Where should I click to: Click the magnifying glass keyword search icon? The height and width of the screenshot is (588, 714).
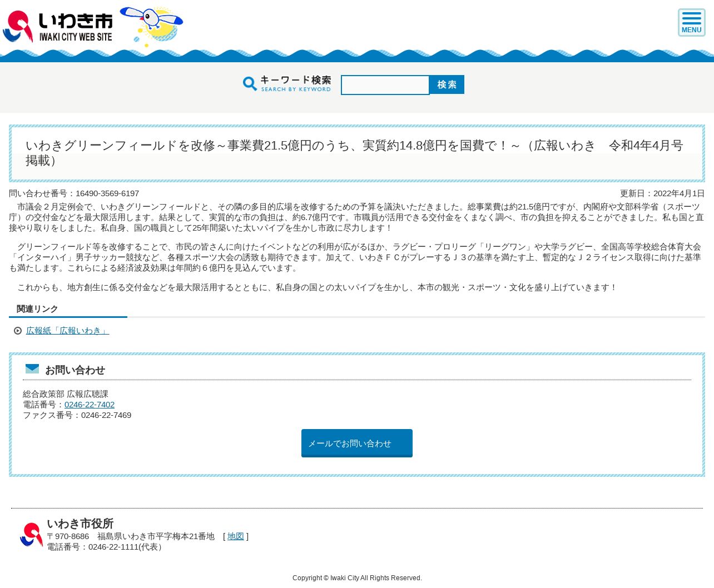tap(250, 84)
